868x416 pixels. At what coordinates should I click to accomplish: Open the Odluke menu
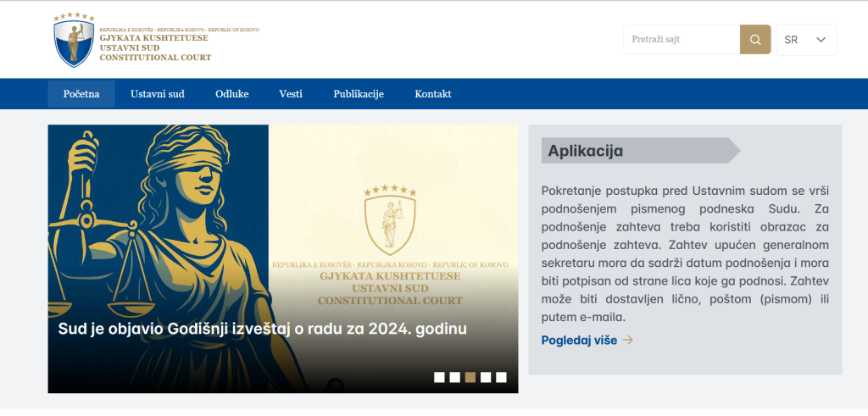point(232,94)
